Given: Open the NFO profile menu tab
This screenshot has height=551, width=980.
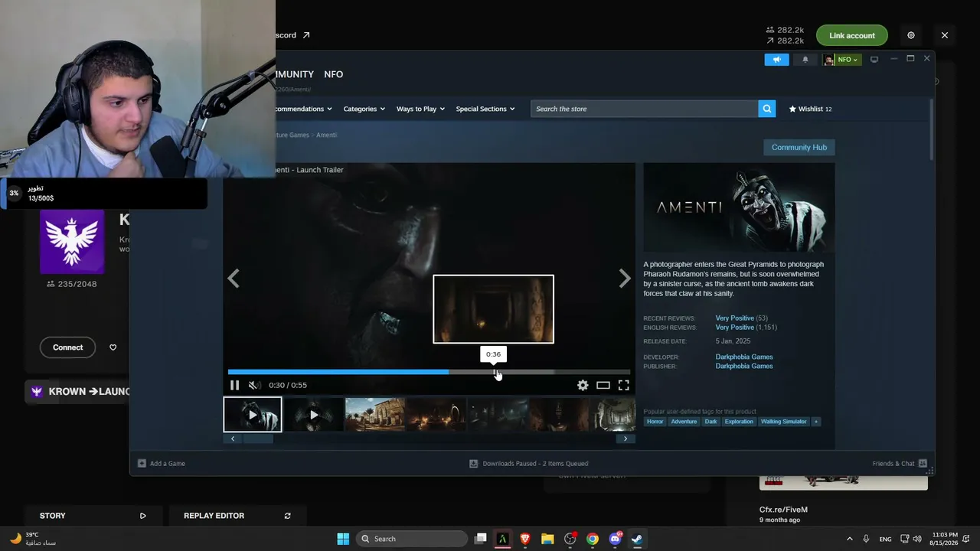Looking at the screenshot, I should pos(333,74).
